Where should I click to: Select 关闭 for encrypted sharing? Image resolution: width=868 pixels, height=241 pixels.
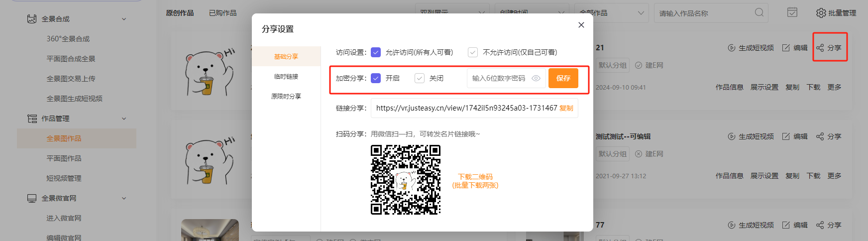tap(420, 78)
